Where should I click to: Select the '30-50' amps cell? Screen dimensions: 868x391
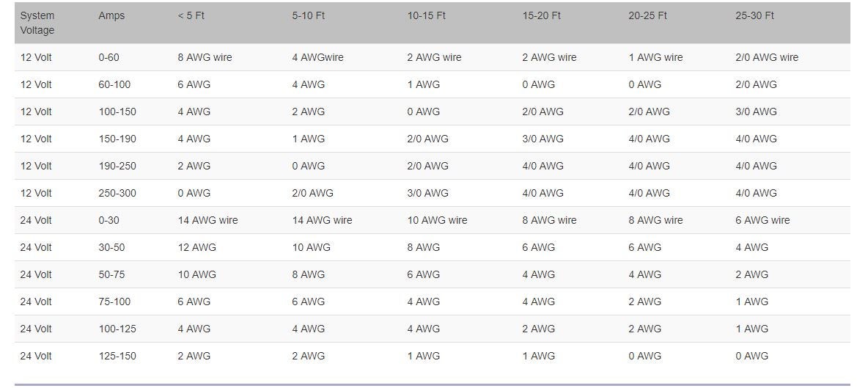(111, 247)
